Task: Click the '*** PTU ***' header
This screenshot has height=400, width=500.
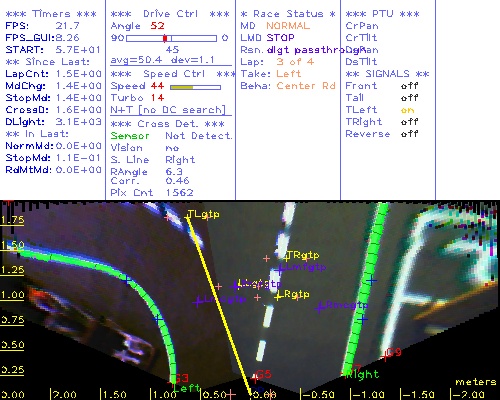Action: [383, 14]
